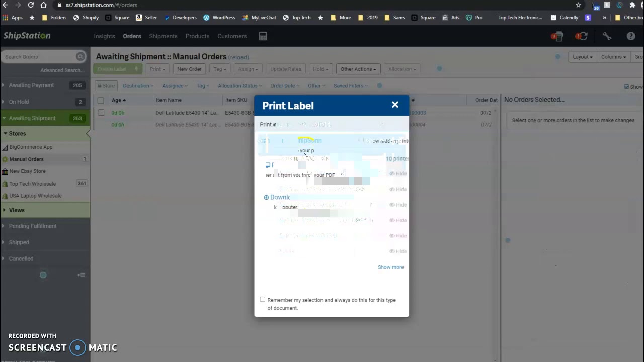Screen dimensions: 644x362
Task: Expand the Awaiting Payment section
Action: [x=45, y=85]
